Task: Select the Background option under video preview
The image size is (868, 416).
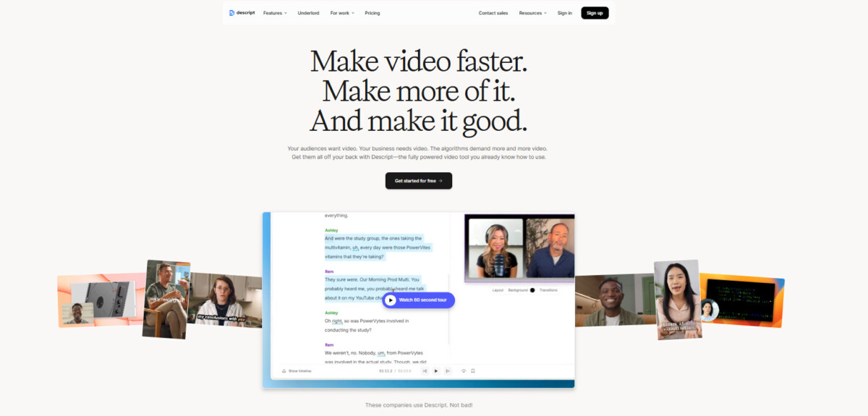Action: (518, 290)
